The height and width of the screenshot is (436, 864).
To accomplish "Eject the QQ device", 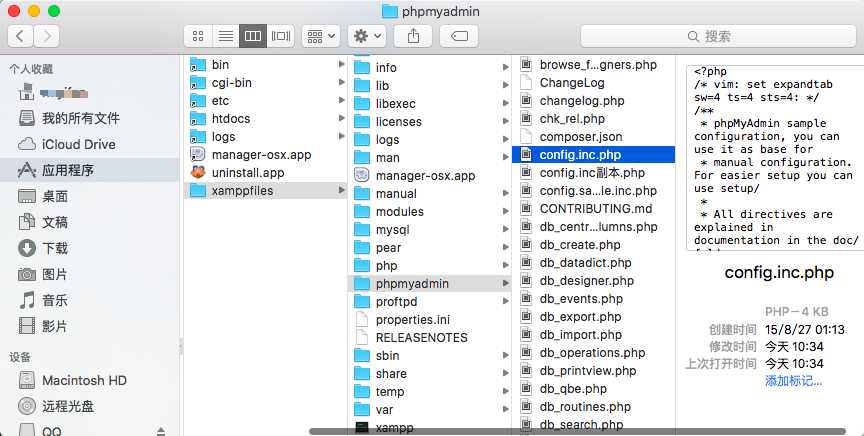I will [161, 430].
